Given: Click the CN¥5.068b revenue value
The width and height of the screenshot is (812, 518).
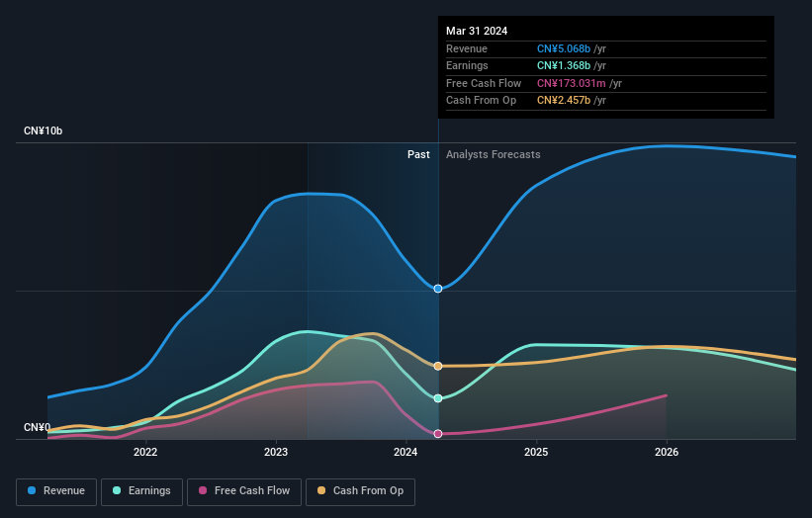Looking at the screenshot, I should pos(564,48).
